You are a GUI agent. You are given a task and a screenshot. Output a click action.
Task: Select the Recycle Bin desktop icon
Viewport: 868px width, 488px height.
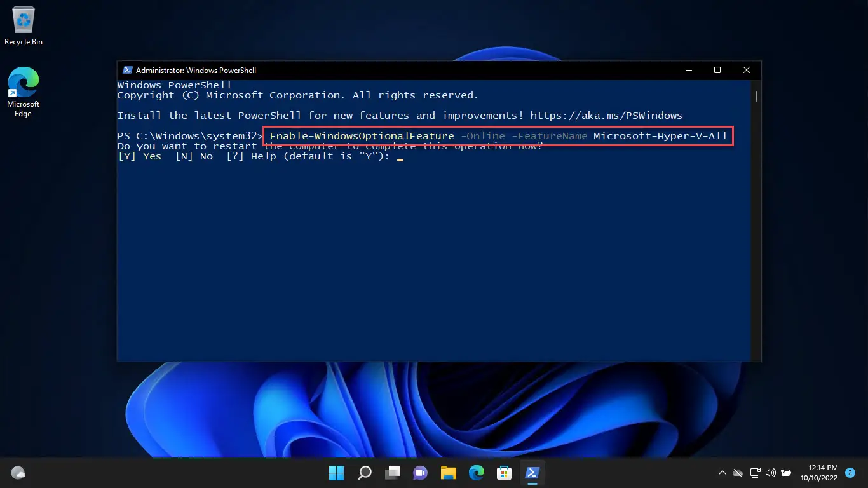pos(24,26)
